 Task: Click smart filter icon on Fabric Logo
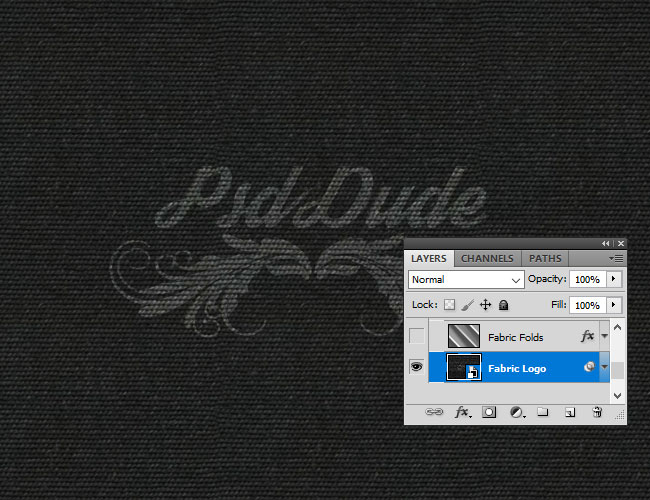[589, 367]
